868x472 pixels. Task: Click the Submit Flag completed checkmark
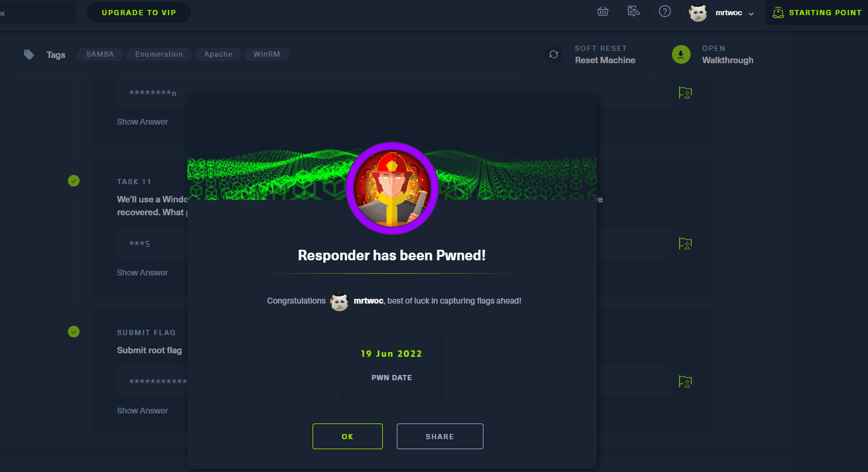click(x=73, y=332)
